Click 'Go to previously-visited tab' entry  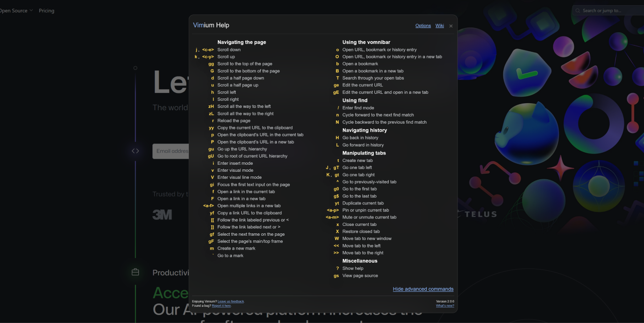[x=369, y=182]
